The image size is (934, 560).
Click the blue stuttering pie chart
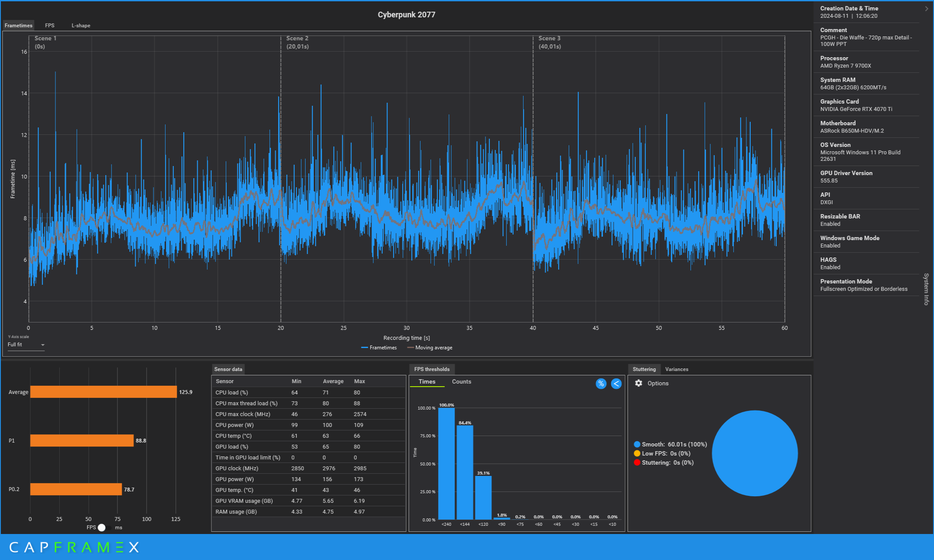click(x=755, y=453)
